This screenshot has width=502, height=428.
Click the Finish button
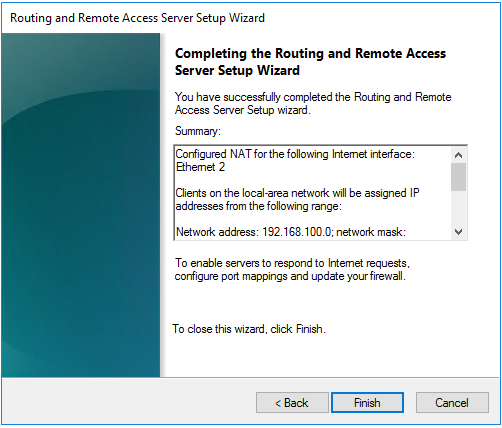click(367, 403)
